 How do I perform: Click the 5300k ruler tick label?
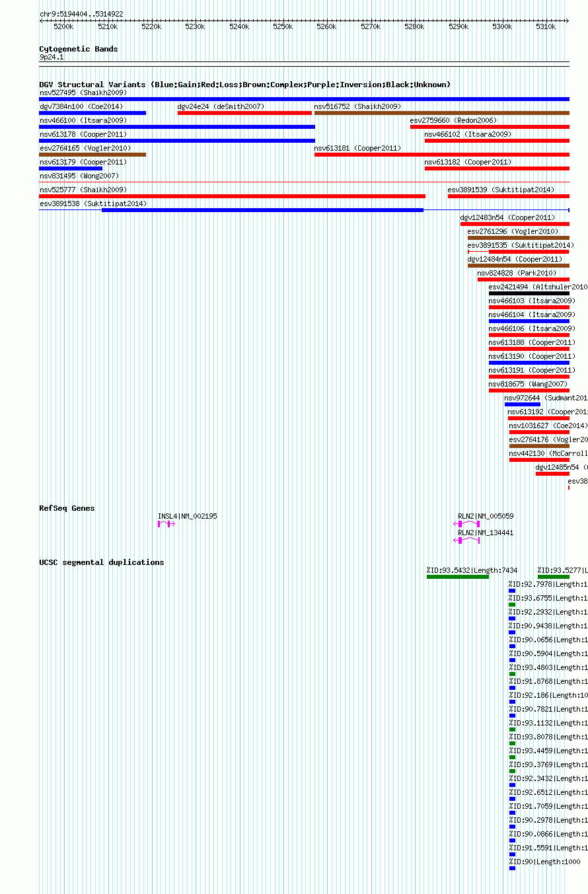(x=502, y=27)
